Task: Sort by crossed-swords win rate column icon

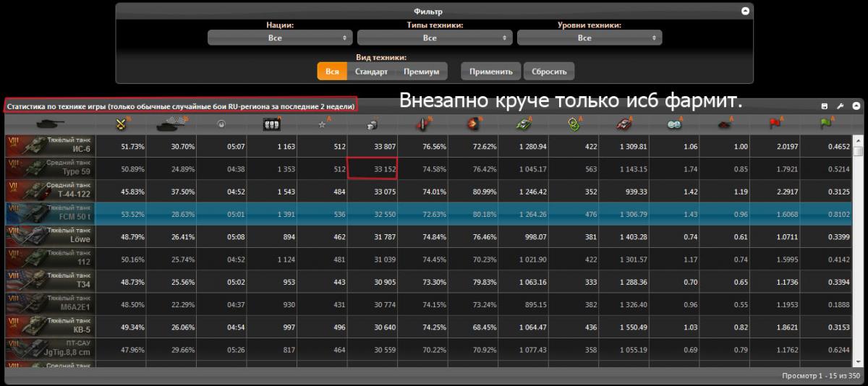Action: [122, 124]
